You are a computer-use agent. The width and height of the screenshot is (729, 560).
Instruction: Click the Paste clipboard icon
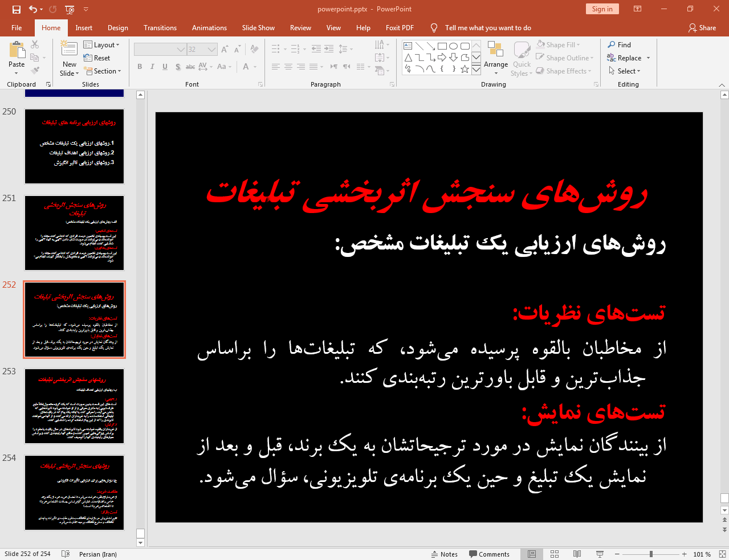17,50
